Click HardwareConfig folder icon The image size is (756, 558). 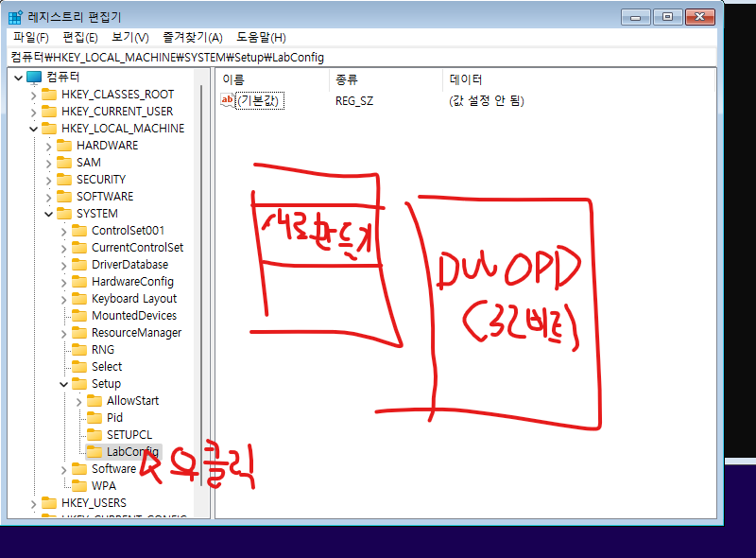79,281
